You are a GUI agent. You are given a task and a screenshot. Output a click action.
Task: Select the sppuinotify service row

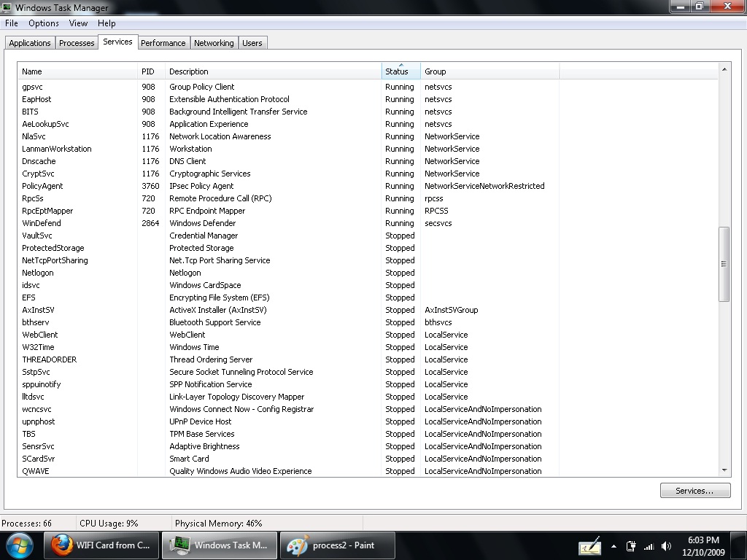pos(368,384)
